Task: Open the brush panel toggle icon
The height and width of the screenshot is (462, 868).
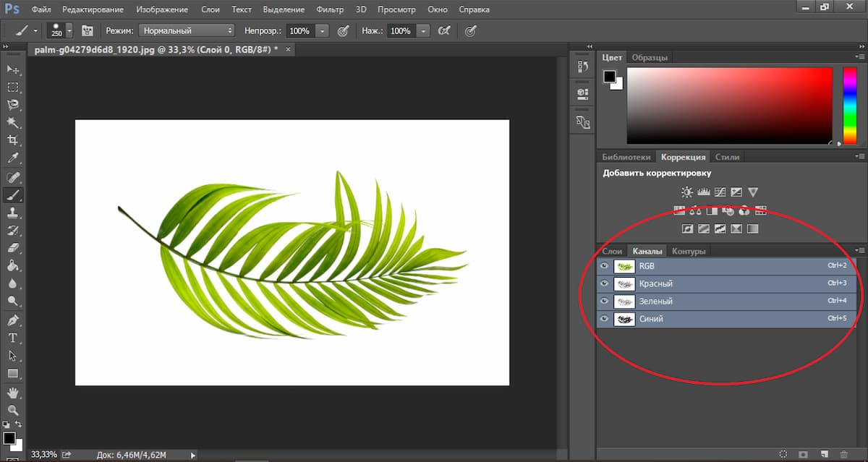Action: click(x=88, y=31)
